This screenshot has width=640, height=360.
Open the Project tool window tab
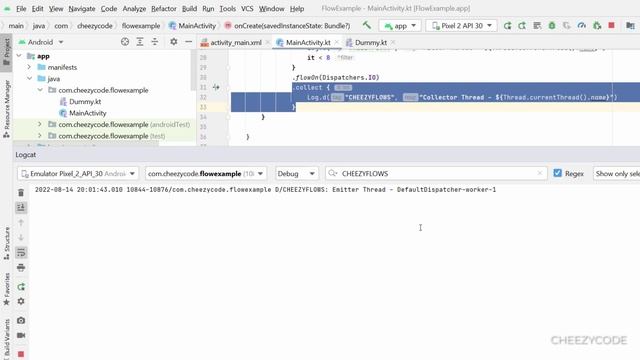(6, 52)
